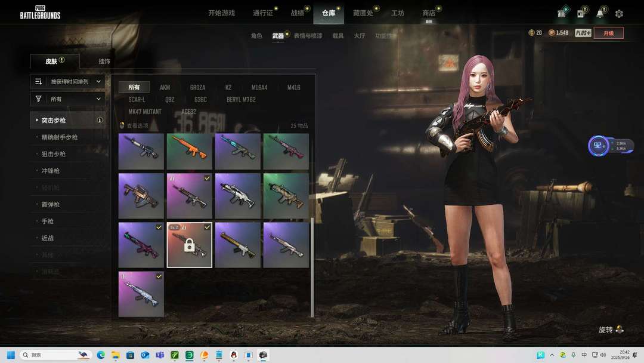Click the PUBG helmet icon in the taskbar

click(264, 355)
